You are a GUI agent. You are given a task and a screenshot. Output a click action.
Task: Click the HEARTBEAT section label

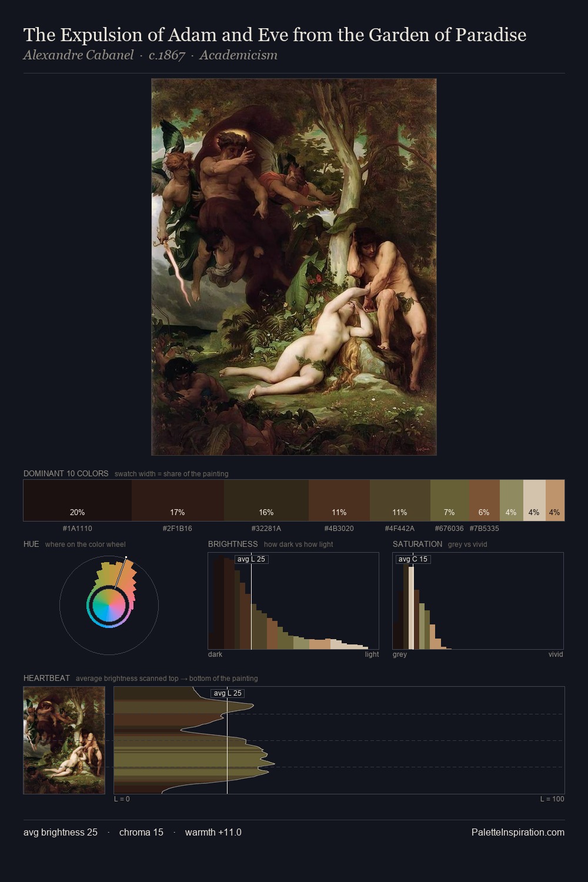46,678
